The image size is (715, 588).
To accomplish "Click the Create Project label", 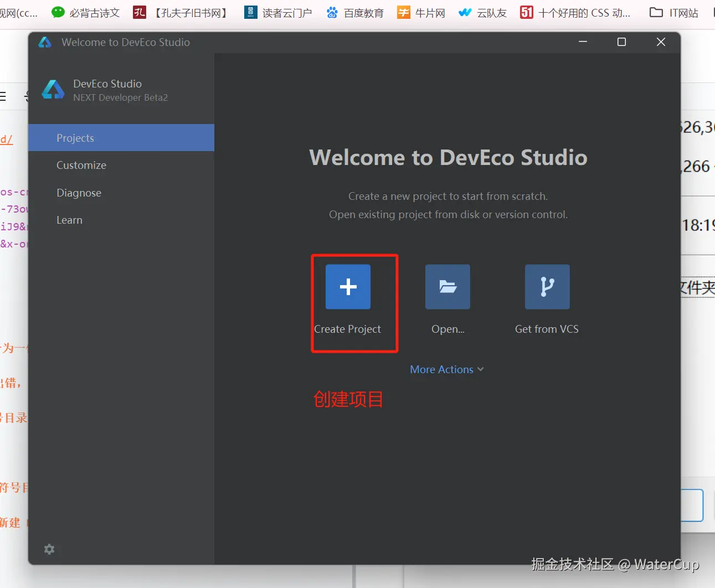I will click(x=348, y=329).
